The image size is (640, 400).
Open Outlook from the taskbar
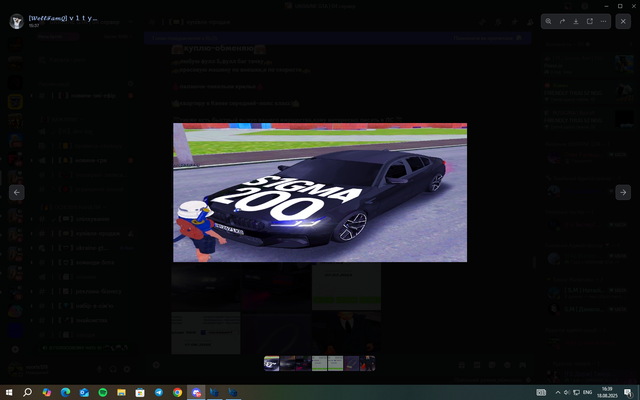[84, 392]
